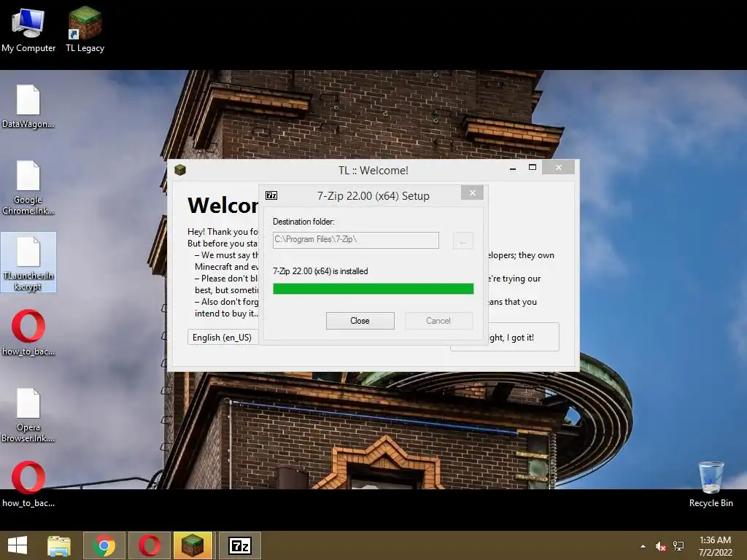The width and height of the screenshot is (747, 560).
Task: Click the green installation progress bar
Action: click(373, 289)
